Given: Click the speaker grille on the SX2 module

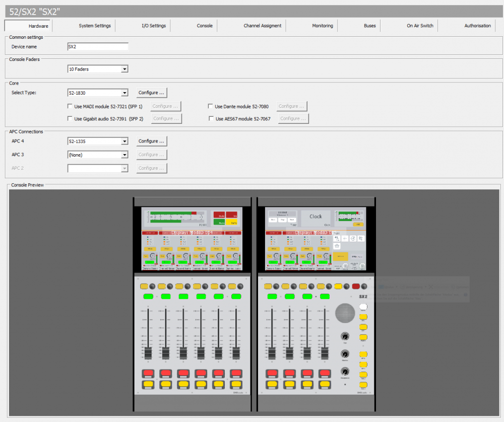Looking at the screenshot, I should pos(346,312).
